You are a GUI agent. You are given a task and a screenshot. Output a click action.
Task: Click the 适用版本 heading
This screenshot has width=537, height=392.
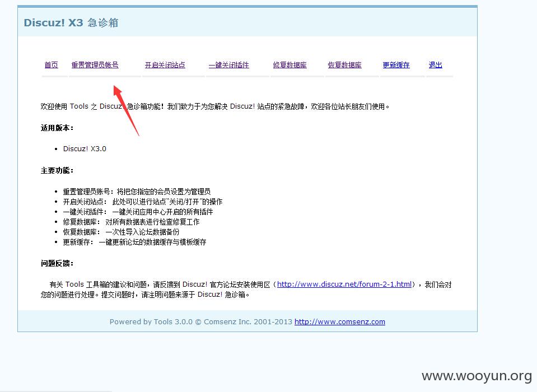[57, 128]
